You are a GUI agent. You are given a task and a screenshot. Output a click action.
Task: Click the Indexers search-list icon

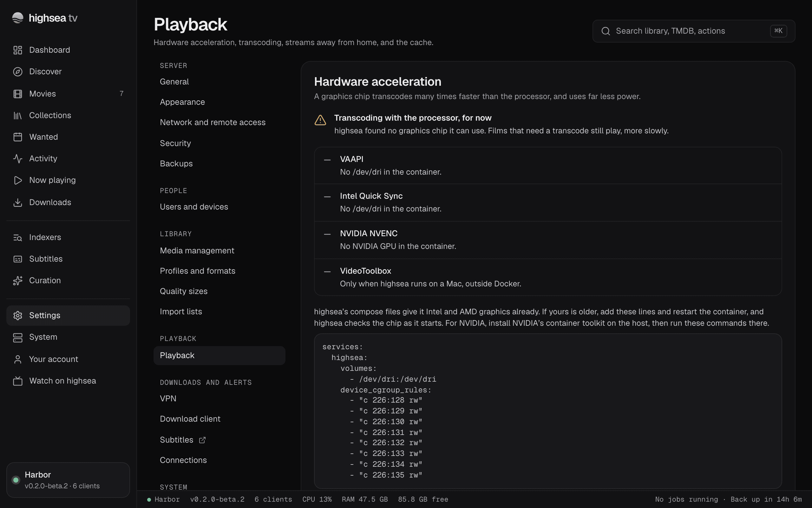[x=17, y=237]
